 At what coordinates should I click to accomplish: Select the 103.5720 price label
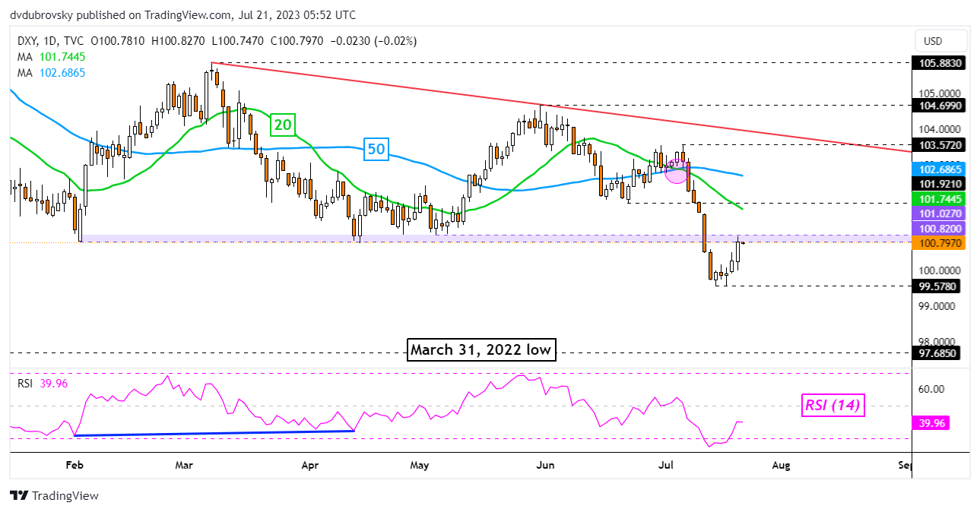pyautogui.click(x=939, y=144)
